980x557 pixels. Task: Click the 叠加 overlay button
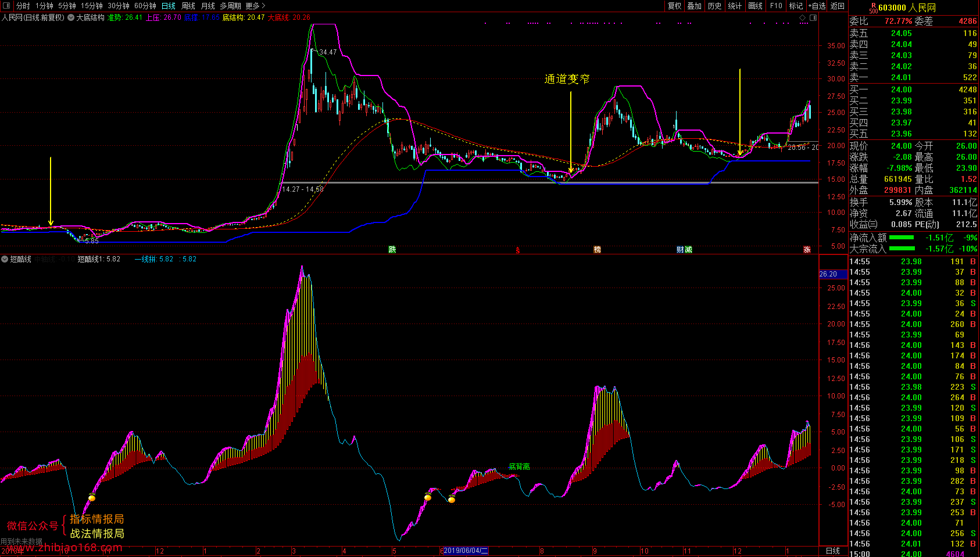point(695,6)
